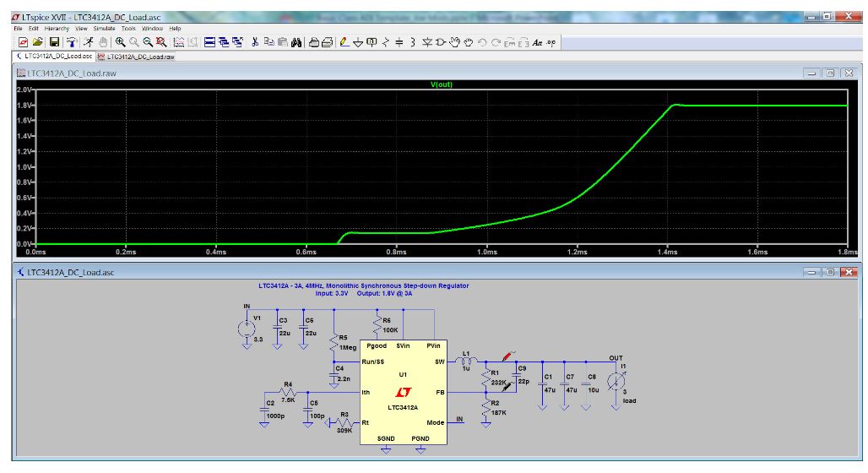Click the 'Input: 3.3V Output: 1.8V @ 3A' text
This screenshot has width=868, height=473.
pos(363,294)
